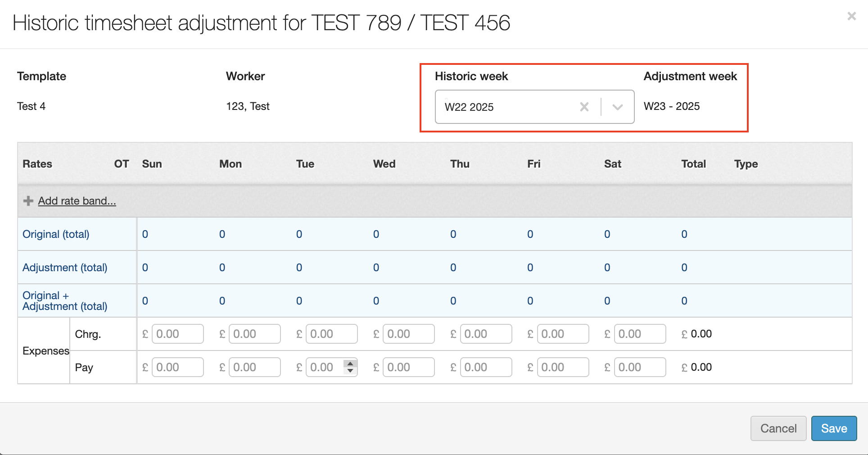
Task: Focus the Wednesday Chrg. expense field
Action: 408,334
